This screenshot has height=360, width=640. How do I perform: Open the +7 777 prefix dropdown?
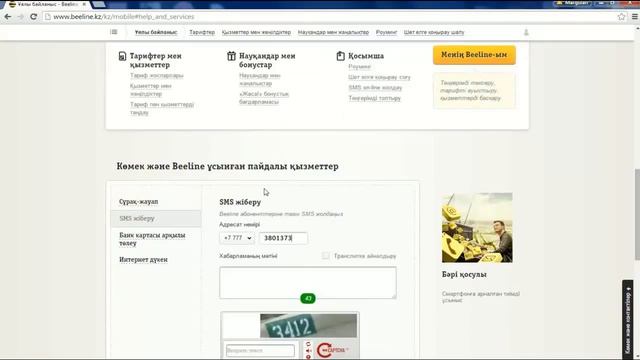click(237, 238)
